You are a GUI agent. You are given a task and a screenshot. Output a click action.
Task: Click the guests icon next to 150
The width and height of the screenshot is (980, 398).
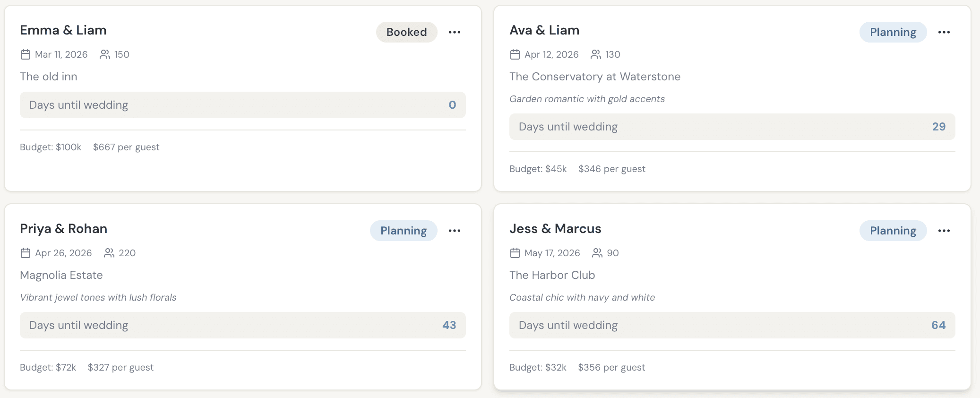(105, 54)
